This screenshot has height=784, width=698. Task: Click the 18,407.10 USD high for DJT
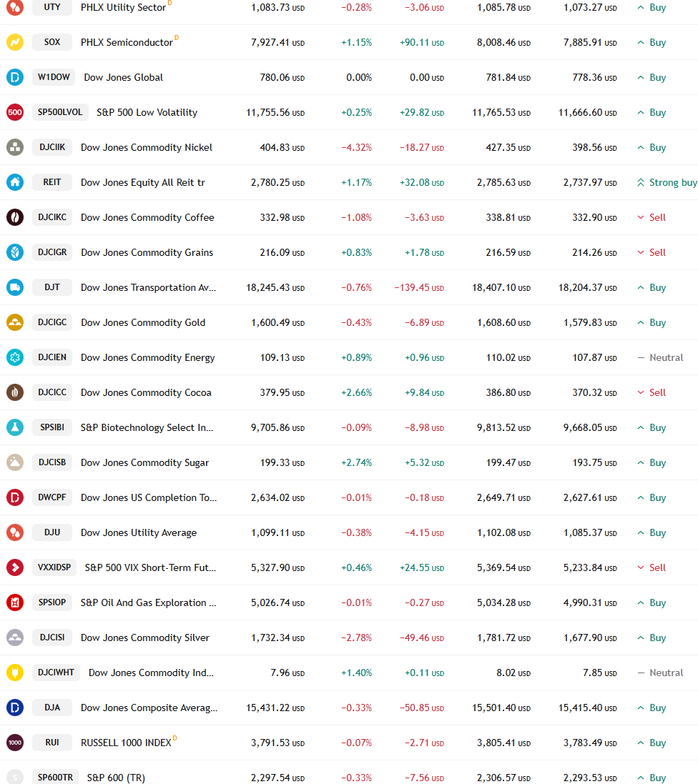501,287
